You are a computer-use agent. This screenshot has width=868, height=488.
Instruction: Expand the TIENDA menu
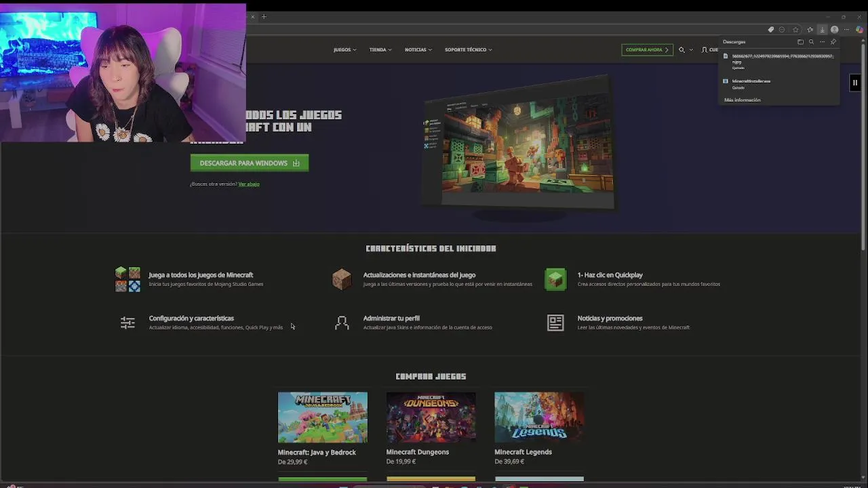click(380, 49)
